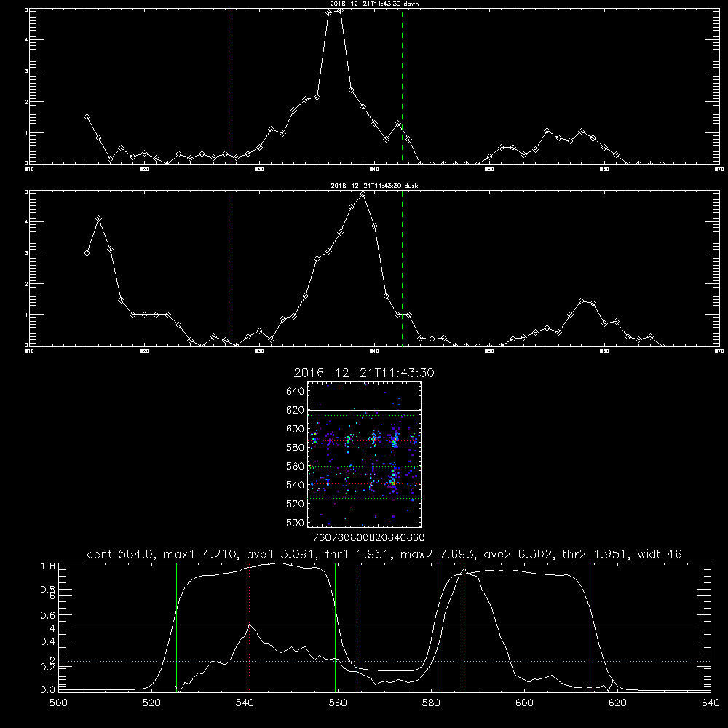This screenshot has height=728, width=728.
Task: Click the 0.0 y-axis label in bottom plot
Action: pyautogui.click(x=48, y=690)
